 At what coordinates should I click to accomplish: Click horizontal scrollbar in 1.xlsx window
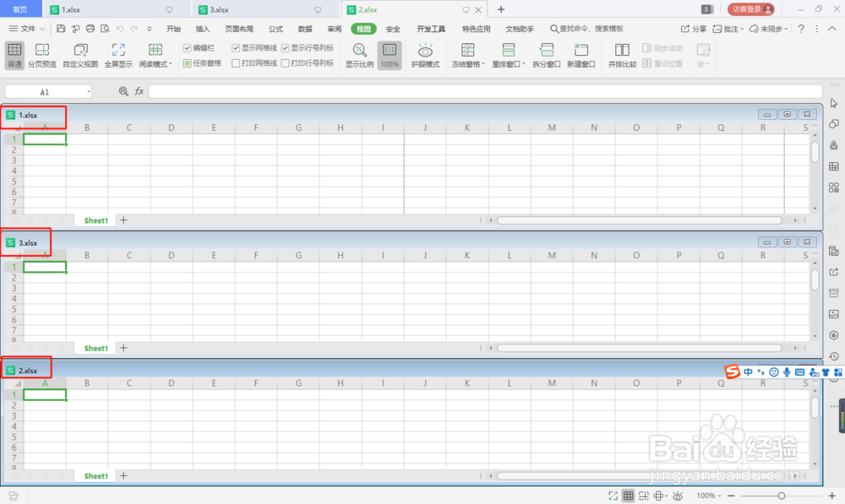point(639,220)
